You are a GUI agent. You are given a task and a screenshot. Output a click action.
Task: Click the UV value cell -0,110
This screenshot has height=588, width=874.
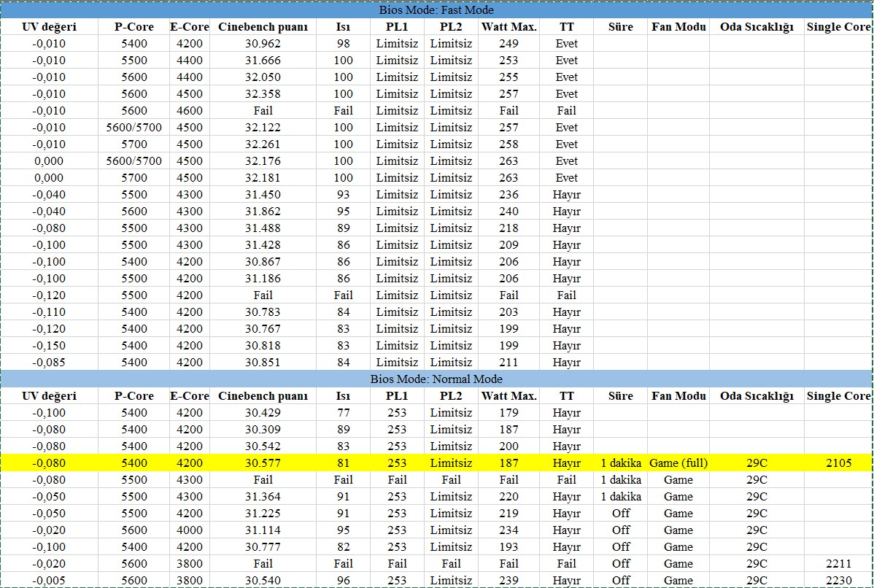(x=49, y=312)
